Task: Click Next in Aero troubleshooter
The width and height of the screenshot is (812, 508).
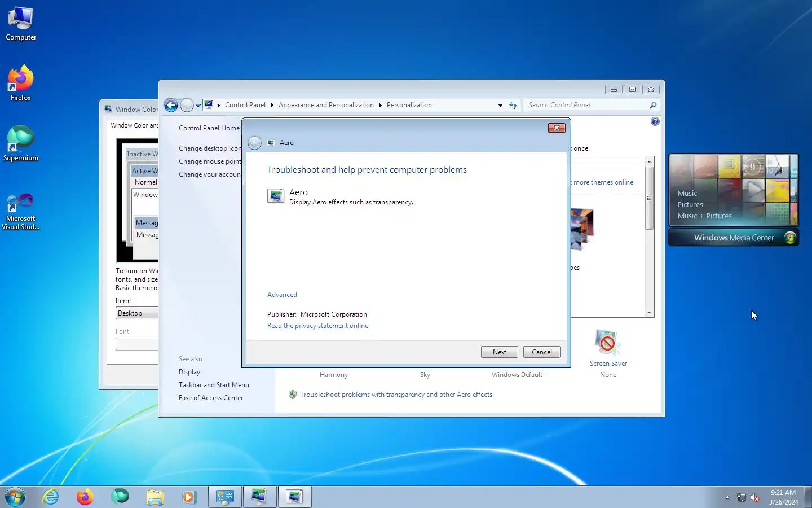Action: [x=500, y=352]
